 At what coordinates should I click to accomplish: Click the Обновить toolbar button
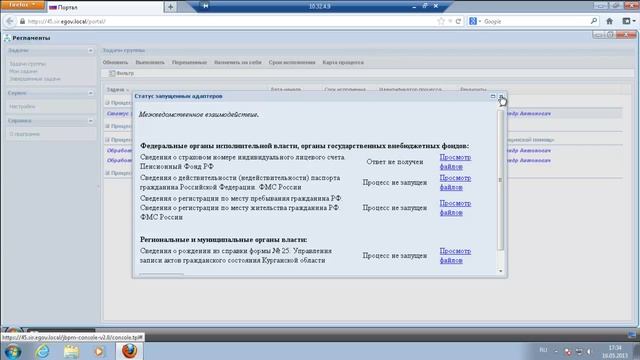click(116, 62)
